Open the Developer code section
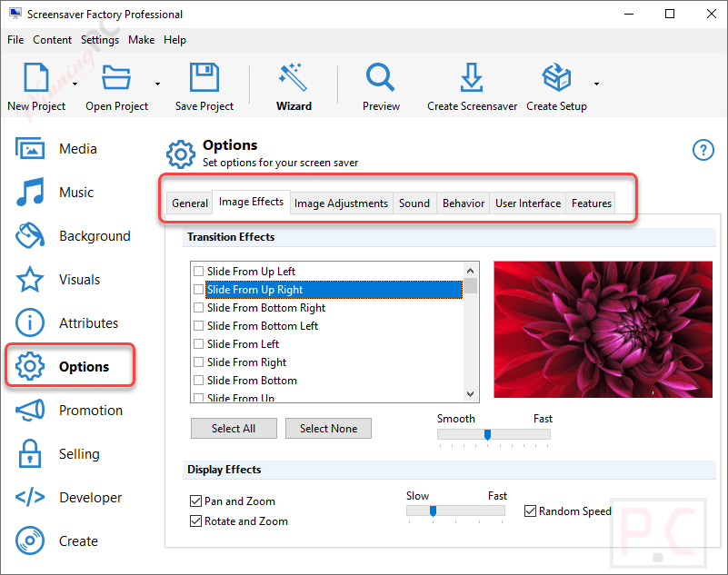728x575 pixels. tap(68, 497)
